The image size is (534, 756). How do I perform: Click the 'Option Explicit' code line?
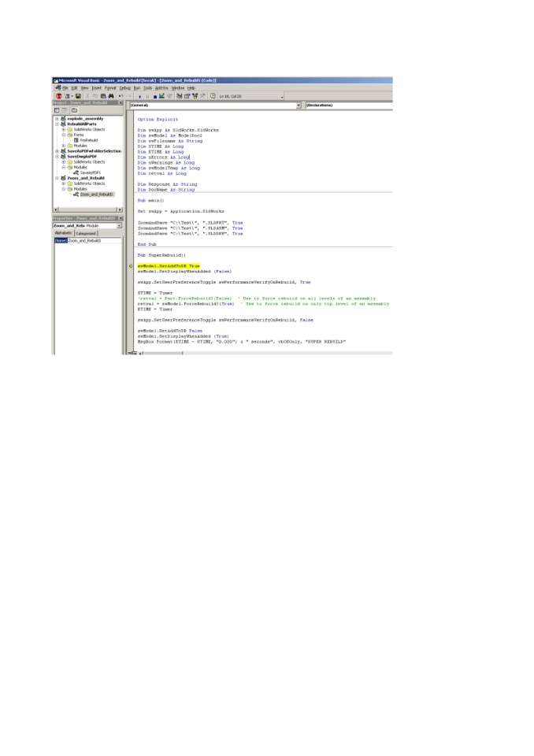coord(158,119)
